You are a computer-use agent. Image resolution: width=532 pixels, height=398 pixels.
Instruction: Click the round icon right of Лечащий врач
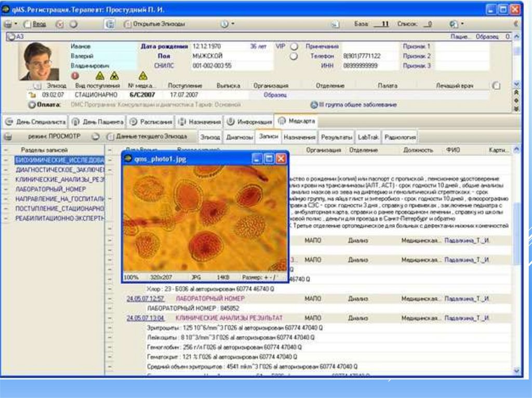(x=496, y=86)
